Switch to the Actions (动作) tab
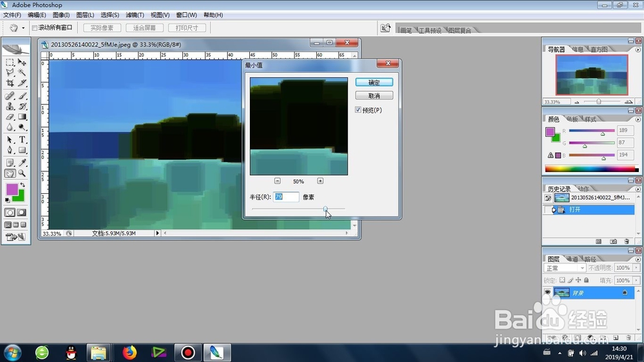Screen dimensions: 644x362 point(583,189)
